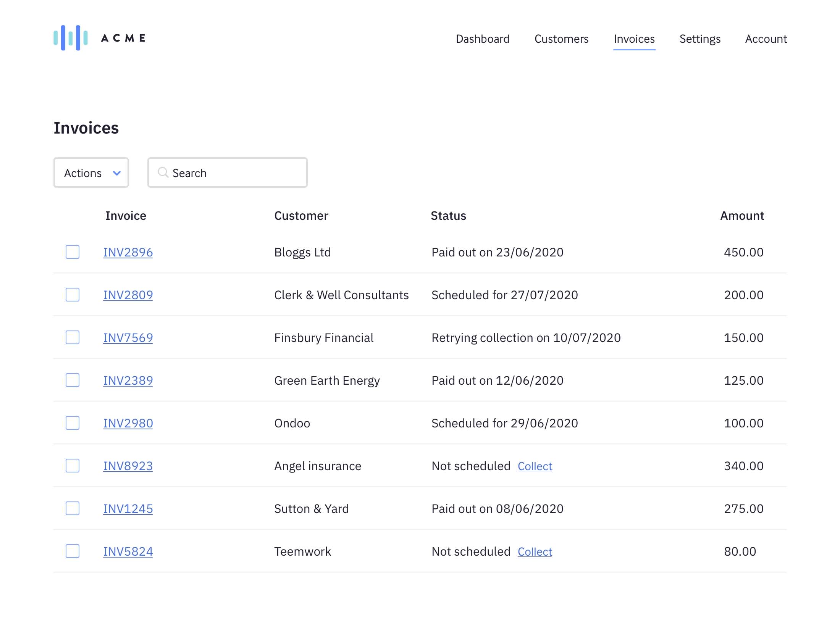Open the Customers nav item
Screen dimensions: 840x619
(561, 39)
